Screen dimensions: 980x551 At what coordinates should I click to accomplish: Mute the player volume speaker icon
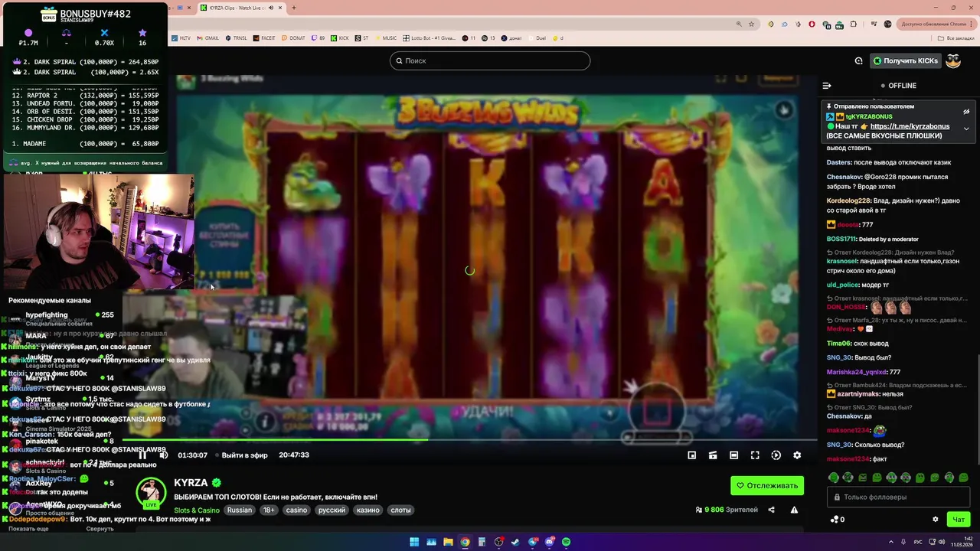tap(163, 455)
